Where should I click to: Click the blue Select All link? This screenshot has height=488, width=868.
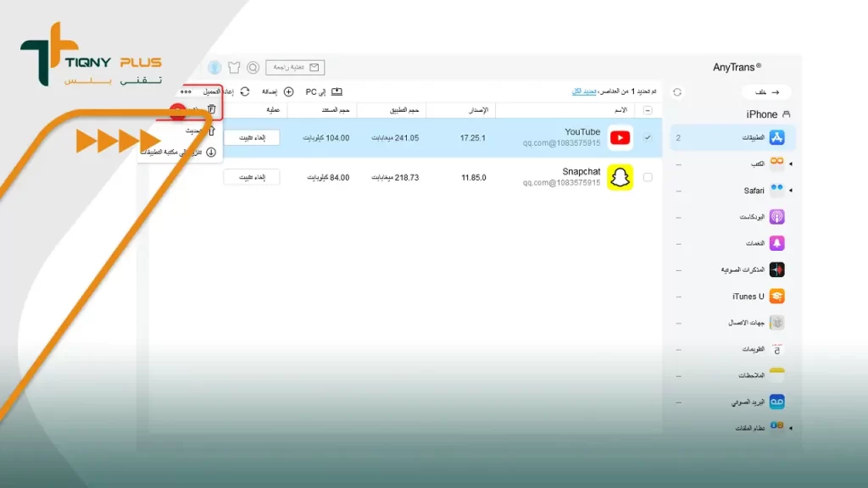[584, 91]
